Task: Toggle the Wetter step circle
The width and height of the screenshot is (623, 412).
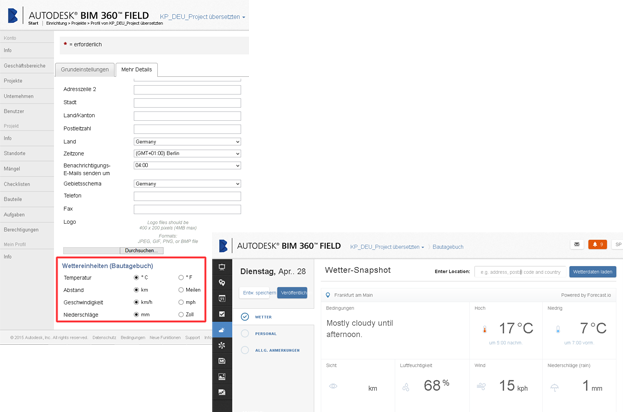Action: click(245, 317)
